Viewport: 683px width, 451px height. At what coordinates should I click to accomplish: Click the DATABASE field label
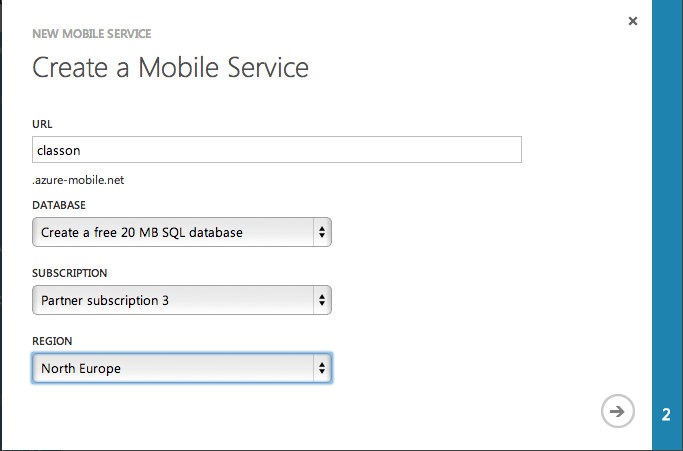(x=61, y=205)
